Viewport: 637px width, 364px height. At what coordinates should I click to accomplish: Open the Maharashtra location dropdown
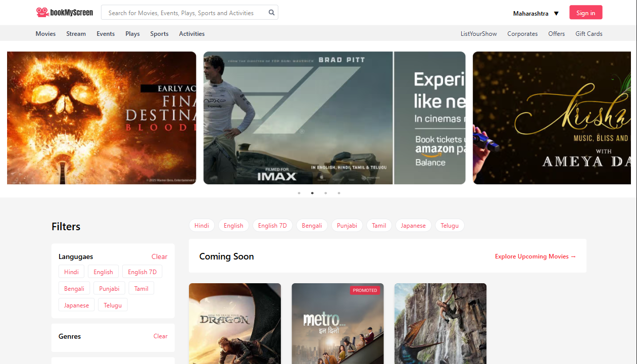click(536, 14)
